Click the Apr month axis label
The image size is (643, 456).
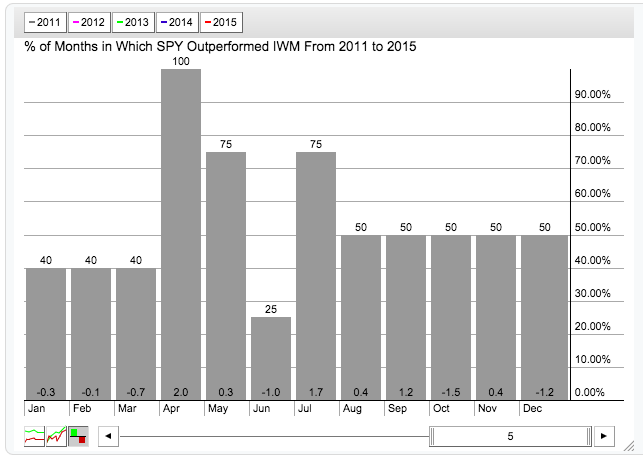point(171,408)
